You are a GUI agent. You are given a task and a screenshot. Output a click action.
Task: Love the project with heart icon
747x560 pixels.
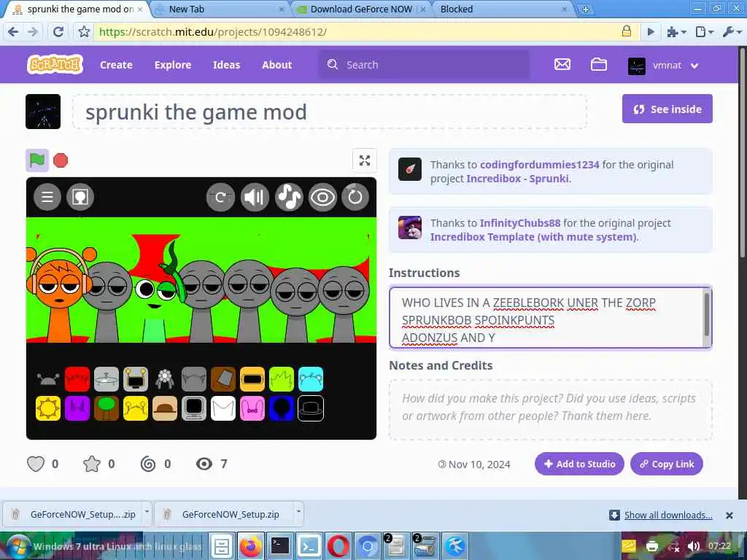click(x=36, y=464)
